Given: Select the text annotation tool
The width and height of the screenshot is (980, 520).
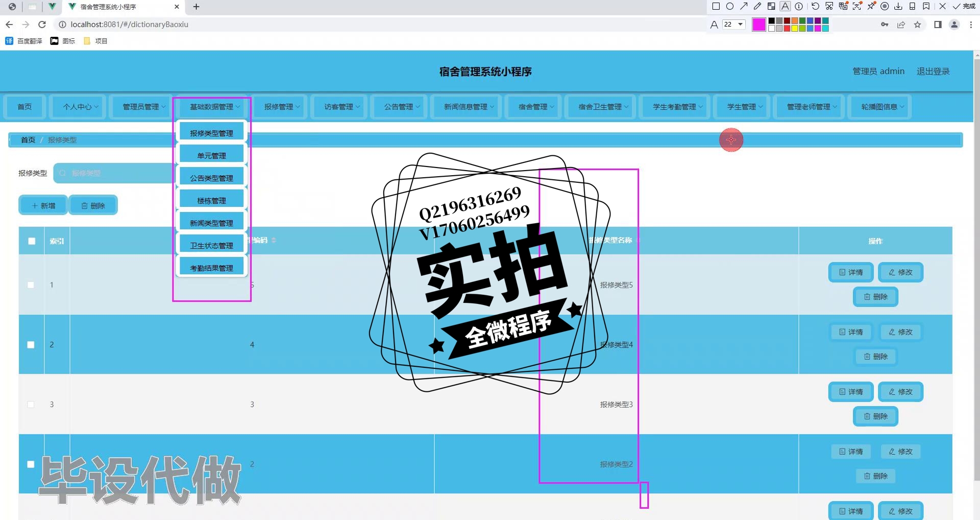Looking at the screenshot, I should pos(785,7).
